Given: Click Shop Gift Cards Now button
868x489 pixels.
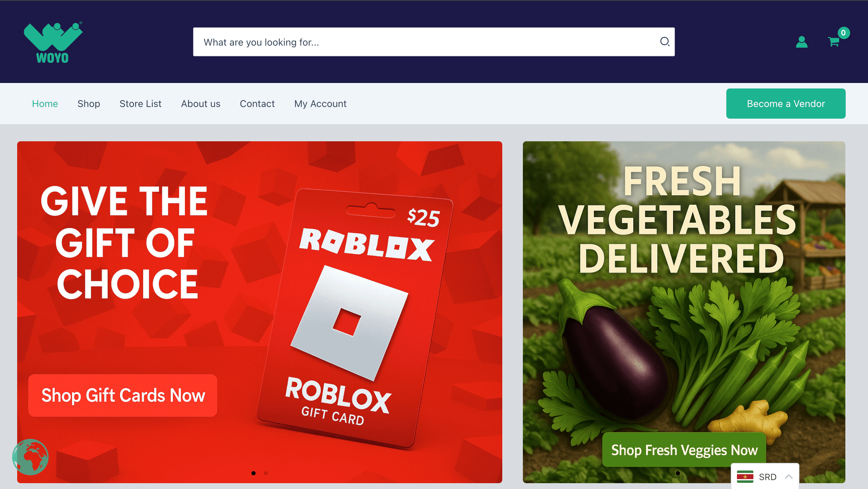Looking at the screenshot, I should pyautogui.click(x=123, y=395).
